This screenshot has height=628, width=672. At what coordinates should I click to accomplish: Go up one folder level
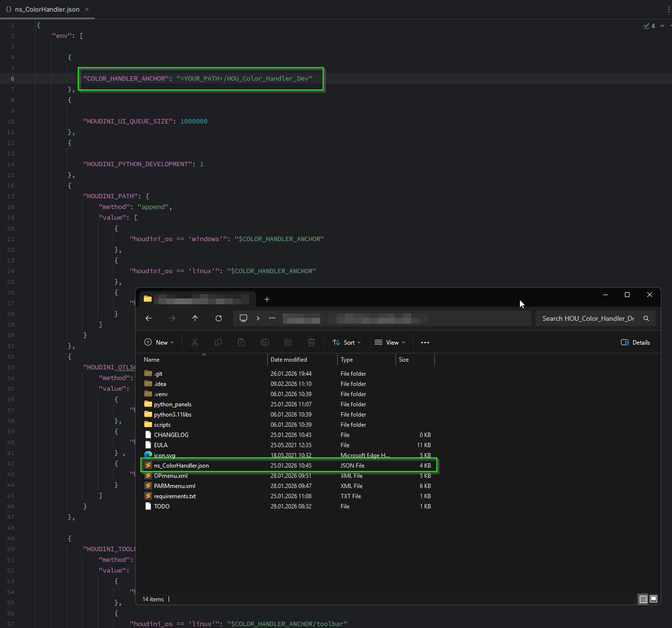pyautogui.click(x=195, y=318)
